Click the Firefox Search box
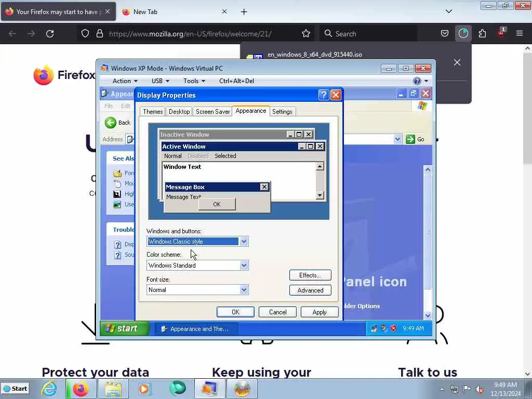Viewport: 532px width, 399px height. click(368, 34)
